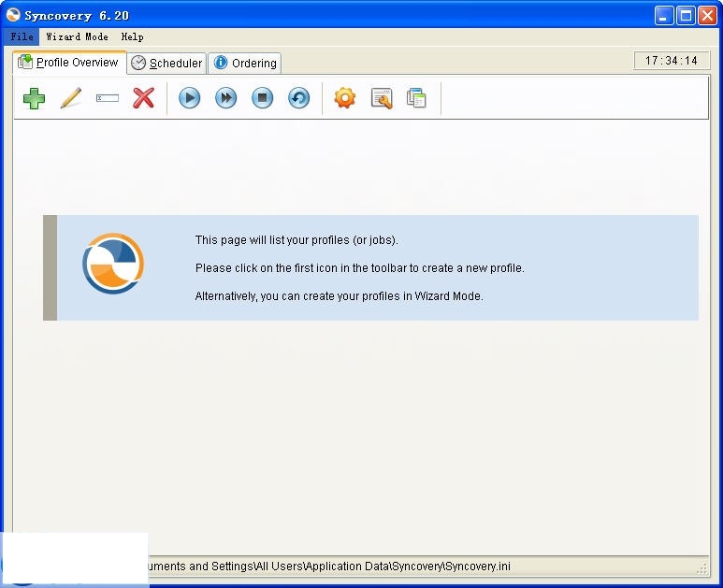Click the text about creating profiles in Wizard Mode
Image resolution: width=723 pixels, height=588 pixels.
339,296
